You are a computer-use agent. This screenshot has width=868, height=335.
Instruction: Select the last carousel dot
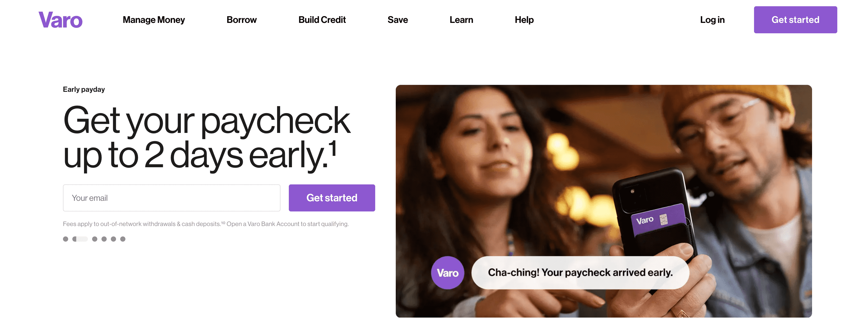click(x=123, y=239)
